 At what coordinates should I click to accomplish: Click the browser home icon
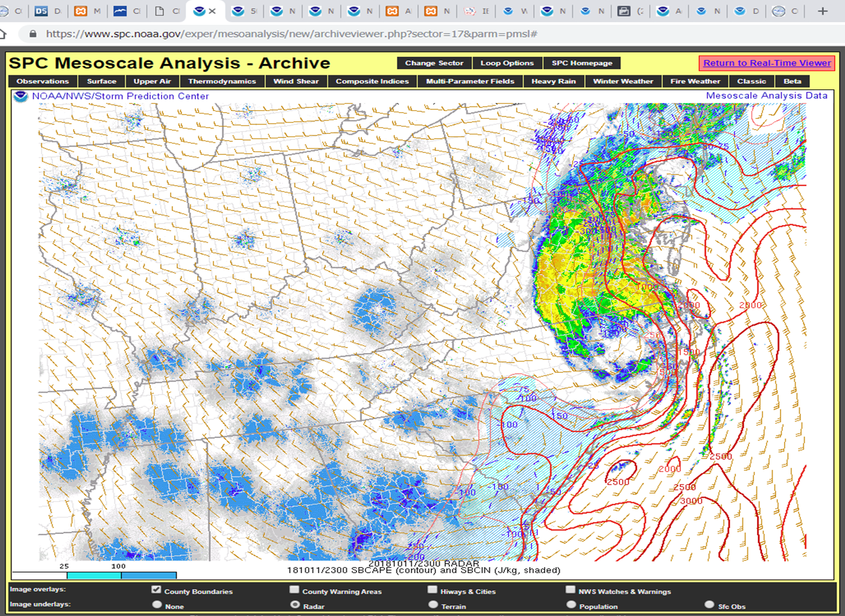click(x=3, y=34)
